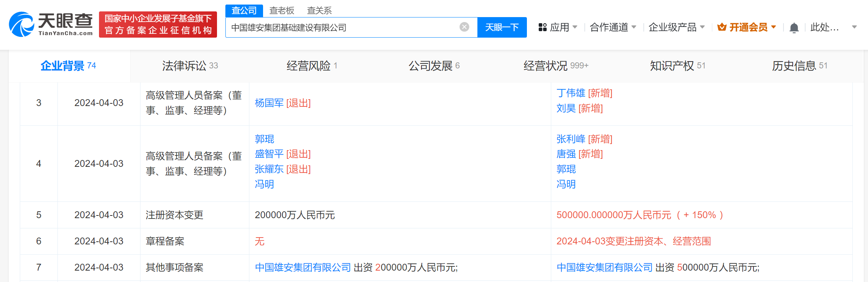Click the red official credit agency banner

(x=158, y=24)
